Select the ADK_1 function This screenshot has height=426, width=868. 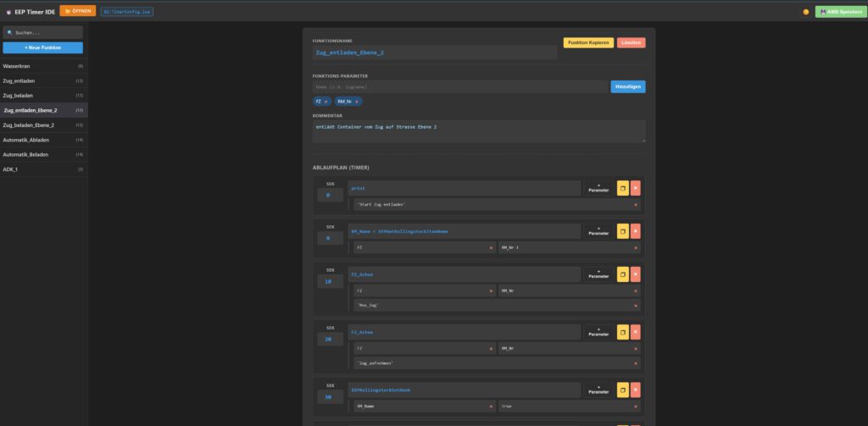[x=42, y=169]
